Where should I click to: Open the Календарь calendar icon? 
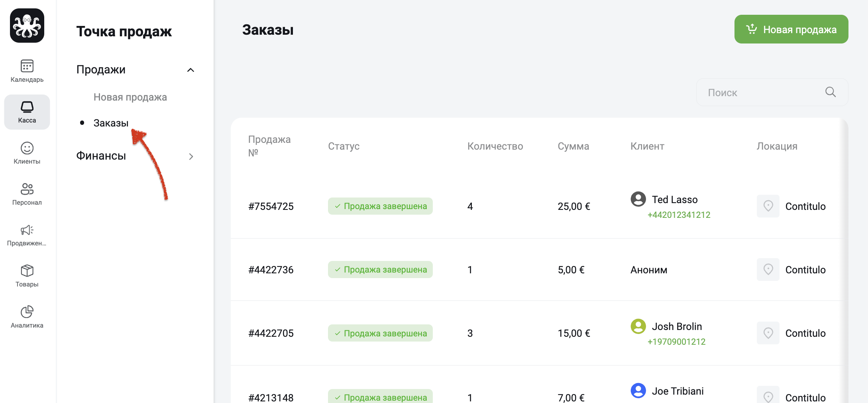[x=27, y=66]
